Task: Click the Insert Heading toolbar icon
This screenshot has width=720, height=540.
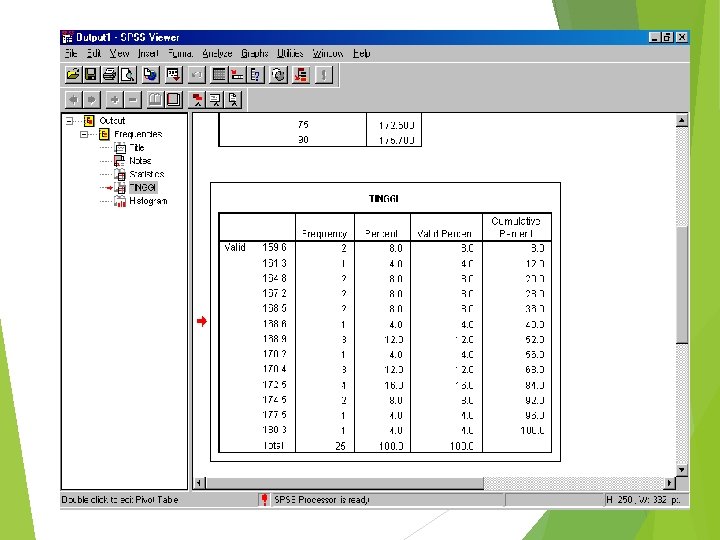Action: pos(197,99)
